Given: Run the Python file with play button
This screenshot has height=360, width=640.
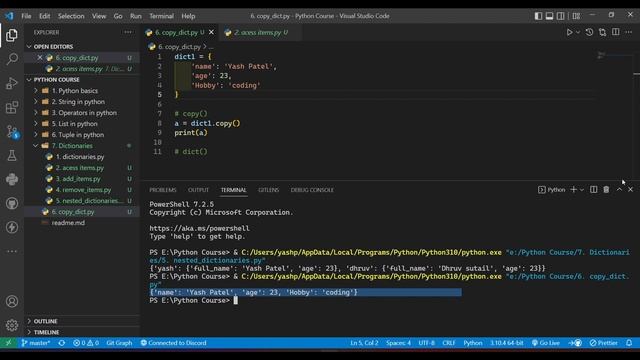Looking at the screenshot, I should 569,32.
